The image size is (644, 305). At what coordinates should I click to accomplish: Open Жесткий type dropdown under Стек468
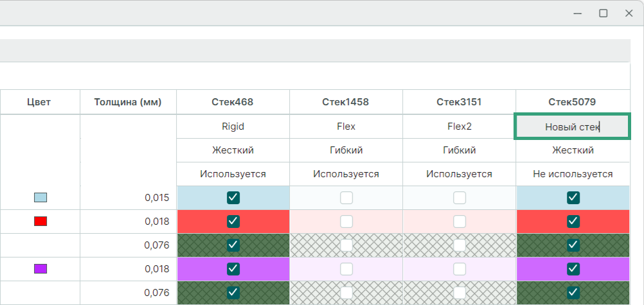click(x=233, y=150)
